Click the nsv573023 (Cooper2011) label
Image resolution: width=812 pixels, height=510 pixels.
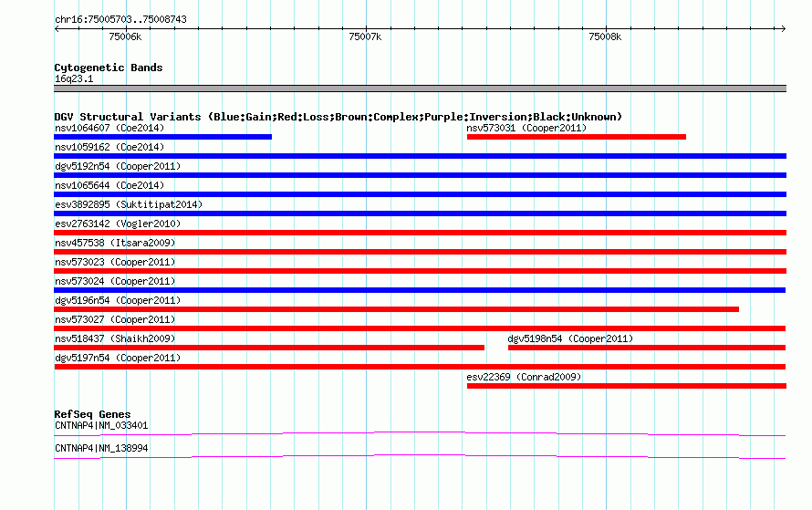coord(115,262)
